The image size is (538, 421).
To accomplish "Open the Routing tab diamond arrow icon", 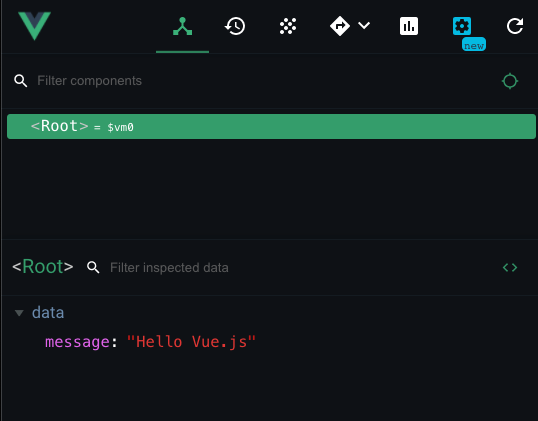I will (x=340, y=26).
